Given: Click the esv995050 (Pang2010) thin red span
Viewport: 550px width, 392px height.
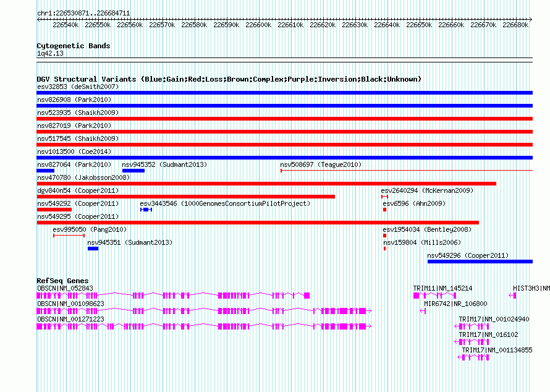Looking at the screenshot, I should pyautogui.click(x=69, y=236).
